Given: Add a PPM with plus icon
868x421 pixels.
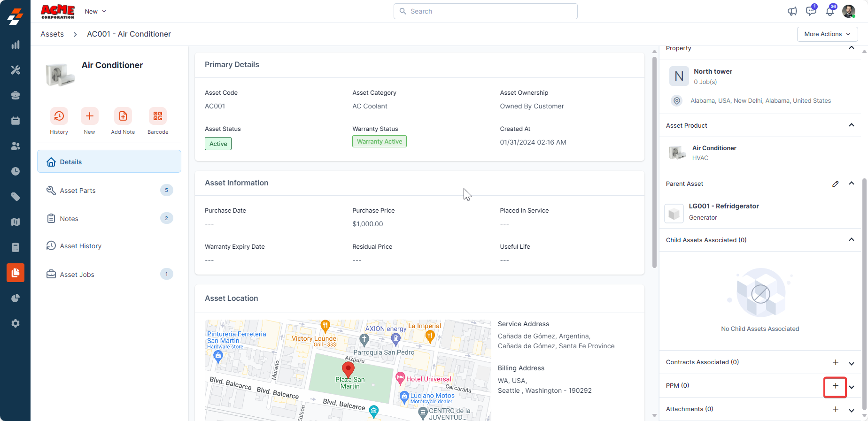Looking at the screenshot, I should point(835,386).
